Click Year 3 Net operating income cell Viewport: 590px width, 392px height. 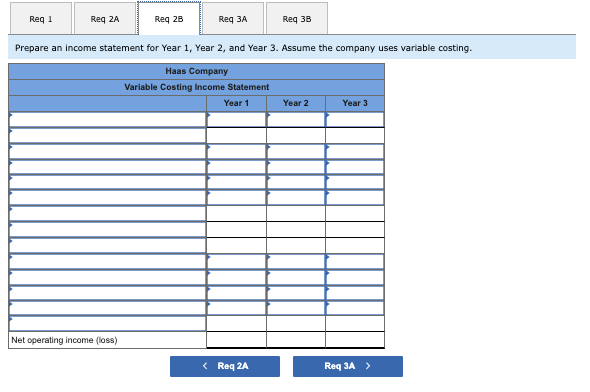coord(355,340)
